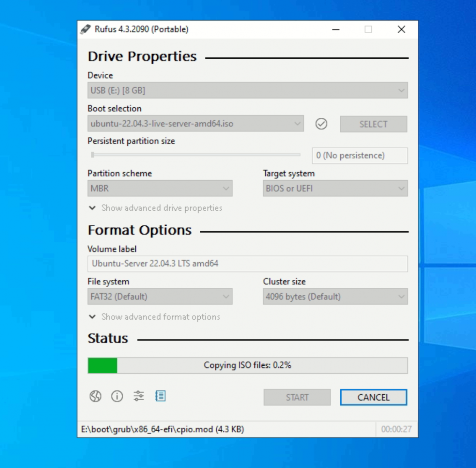Open the About info icon
This screenshot has height=468, width=476.
[117, 396]
